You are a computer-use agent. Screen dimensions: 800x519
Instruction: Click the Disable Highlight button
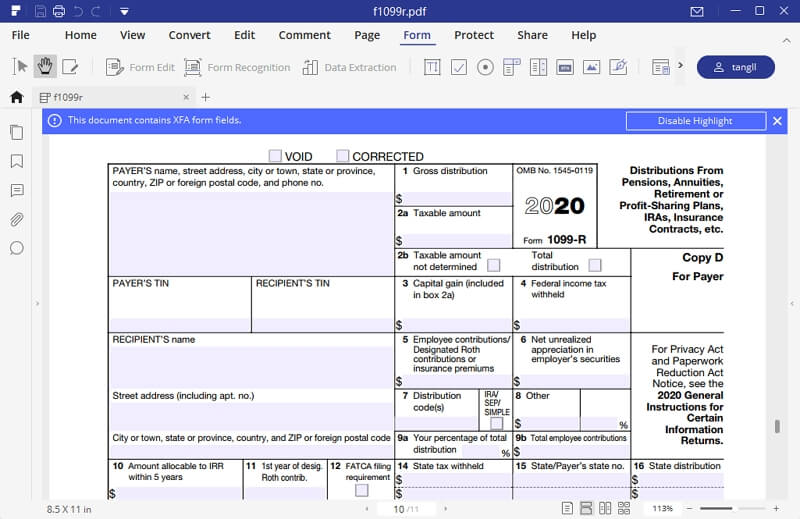click(x=695, y=121)
